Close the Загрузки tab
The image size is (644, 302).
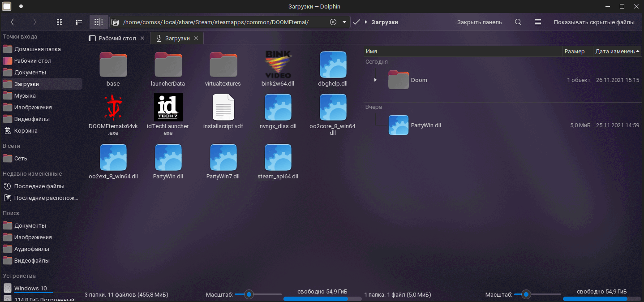(x=197, y=39)
